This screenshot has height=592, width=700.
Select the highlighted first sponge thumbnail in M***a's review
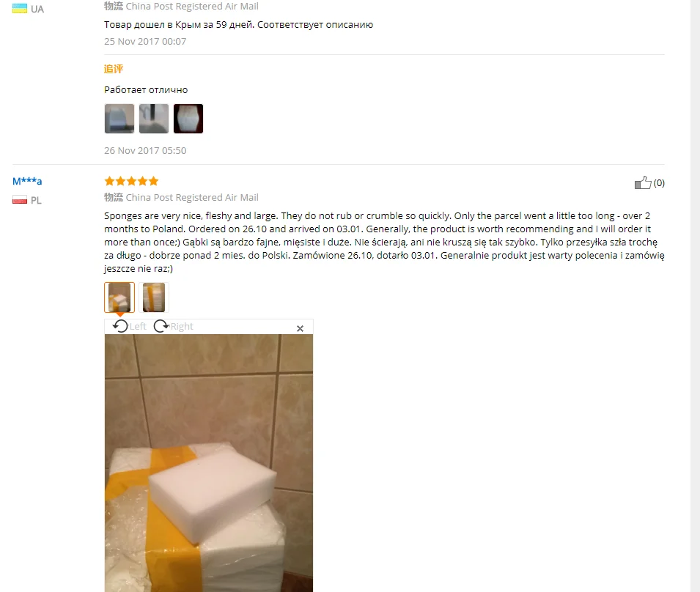click(119, 297)
